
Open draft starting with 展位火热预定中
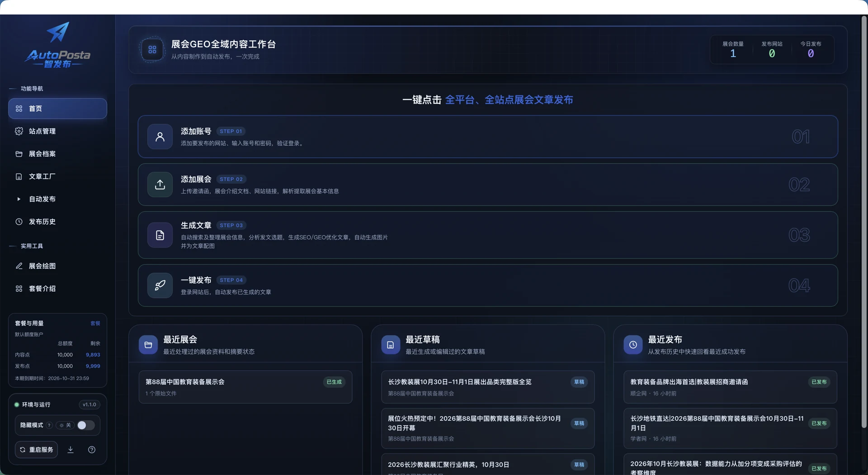[x=488, y=428]
